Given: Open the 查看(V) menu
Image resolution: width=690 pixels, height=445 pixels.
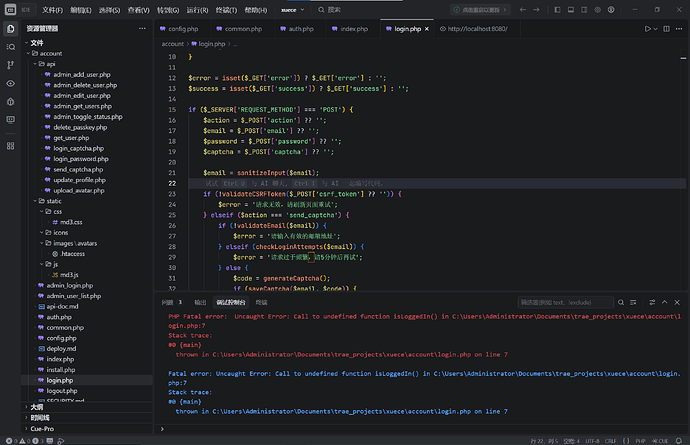Looking at the screenshot, I should tap(139, 10).
